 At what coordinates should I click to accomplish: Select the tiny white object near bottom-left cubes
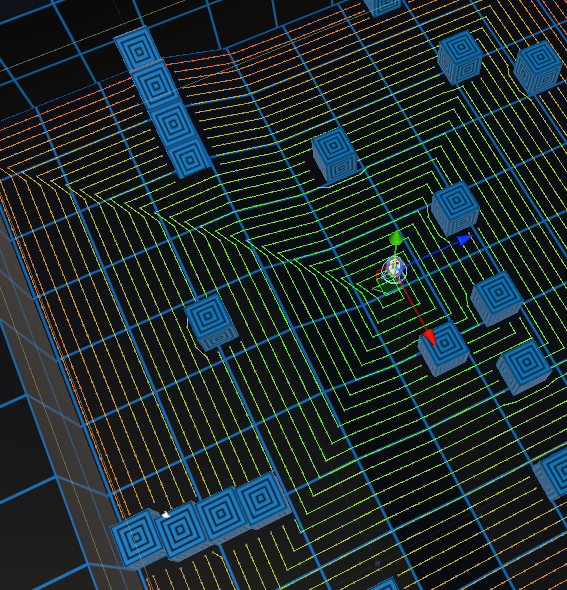[165, 514]
